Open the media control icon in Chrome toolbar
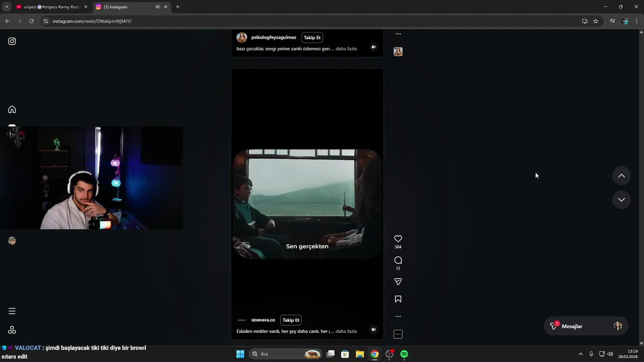Viewport: 644px width, 362px height. pyautogui.click(x=612, y=21)
